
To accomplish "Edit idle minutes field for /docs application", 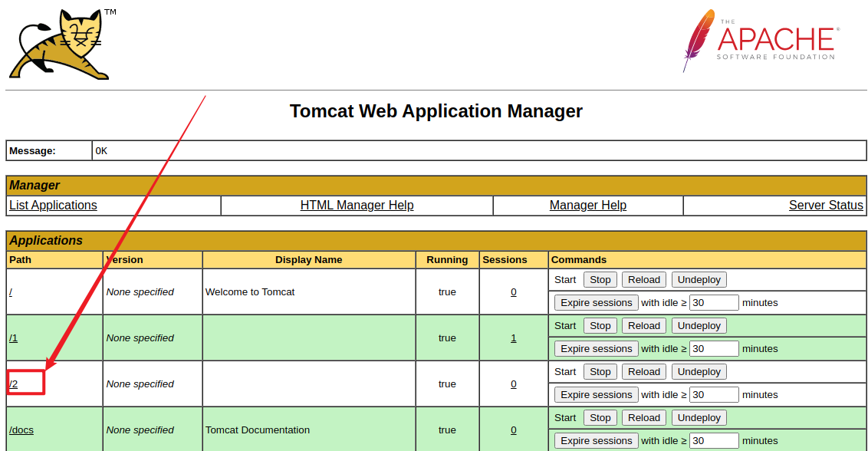I will 714,440.
